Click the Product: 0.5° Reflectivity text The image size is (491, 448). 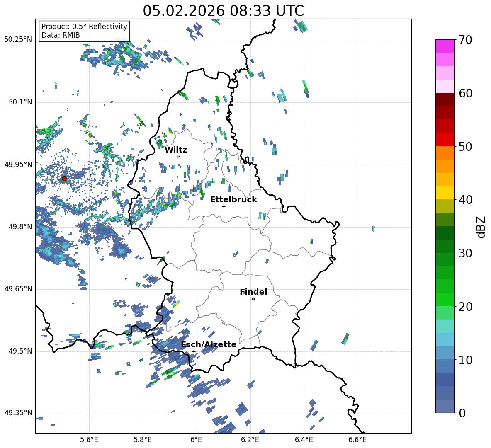pyautogui.click(x=84, y=26)
